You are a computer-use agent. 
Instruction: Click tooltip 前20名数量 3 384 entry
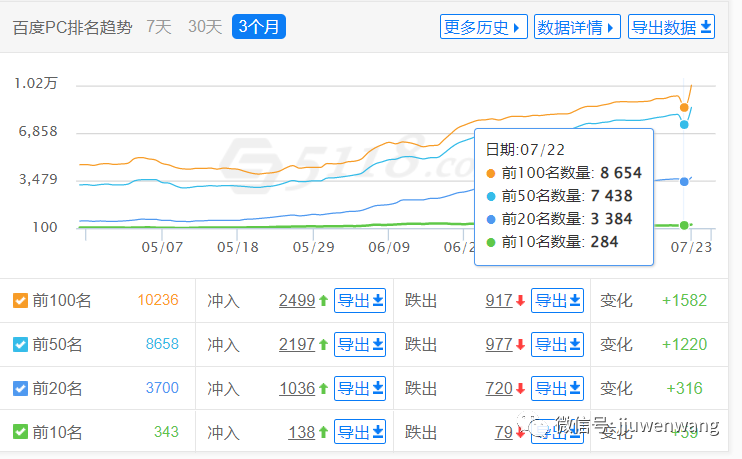coord(560,219)
